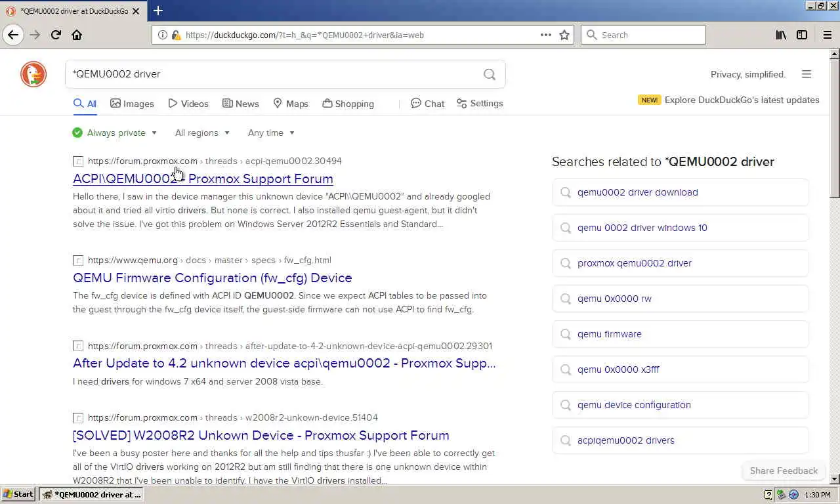Open the Library icon in toolbar
This screenshot has width=840, height=504.
tap(781, 35)
